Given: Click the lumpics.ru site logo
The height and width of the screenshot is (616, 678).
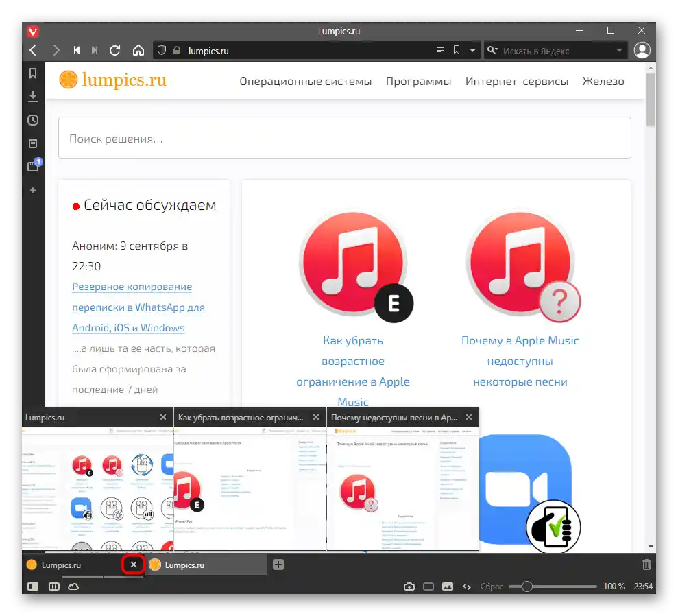Looking at the screenshot, I should tap(112, 80).
